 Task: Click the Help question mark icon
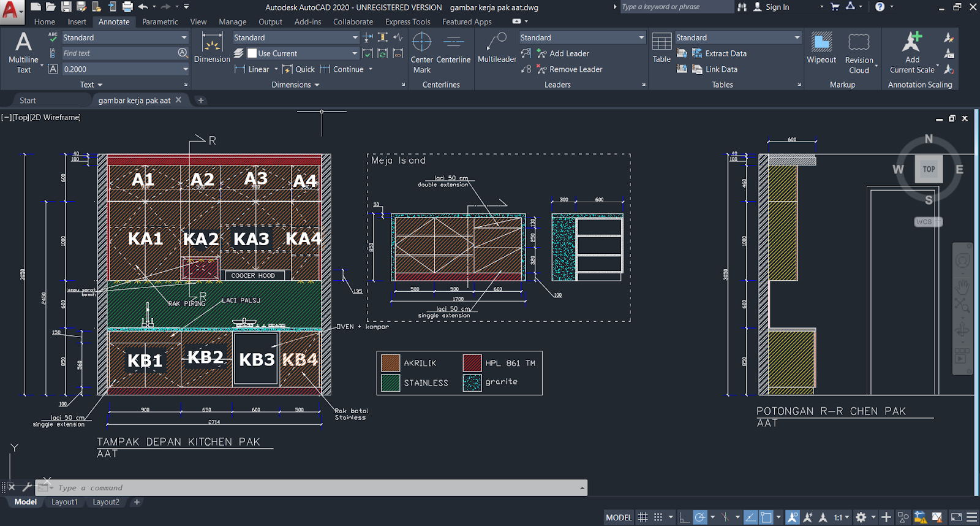(x=880, y=7)
